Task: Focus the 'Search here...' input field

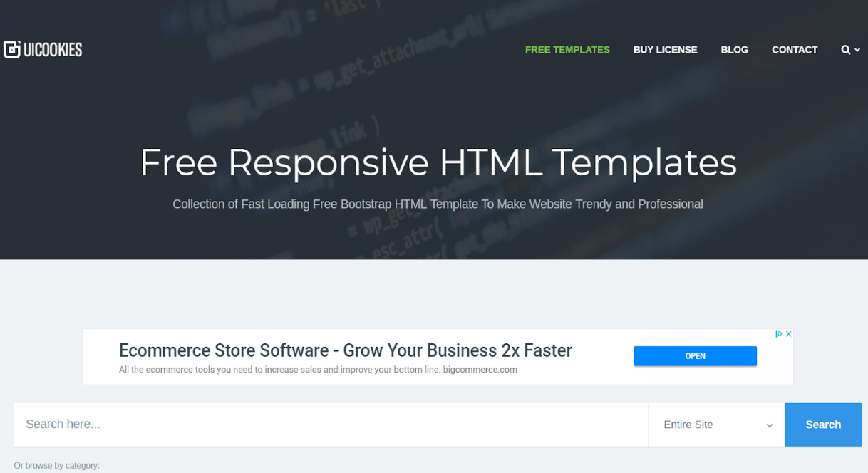Action: [x=331, y=425]
